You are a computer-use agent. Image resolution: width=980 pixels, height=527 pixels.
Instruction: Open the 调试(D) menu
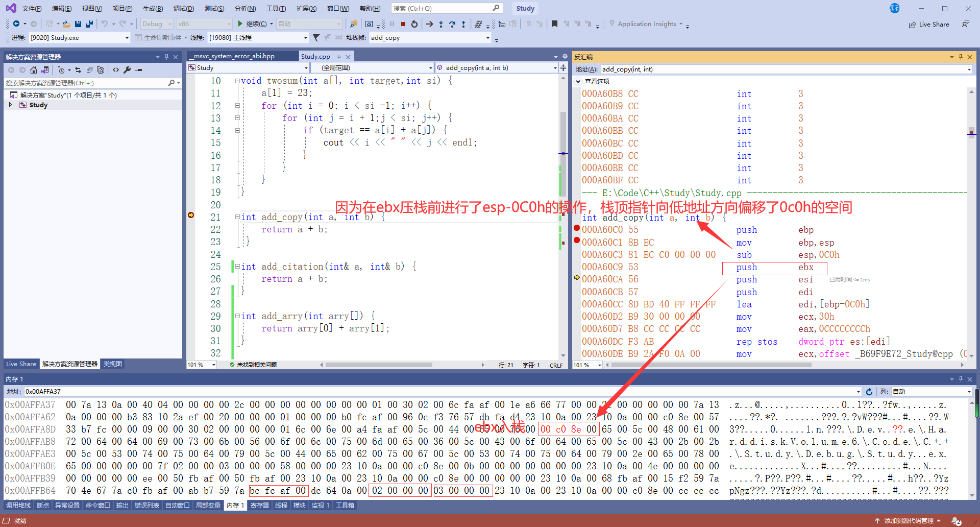184,8
